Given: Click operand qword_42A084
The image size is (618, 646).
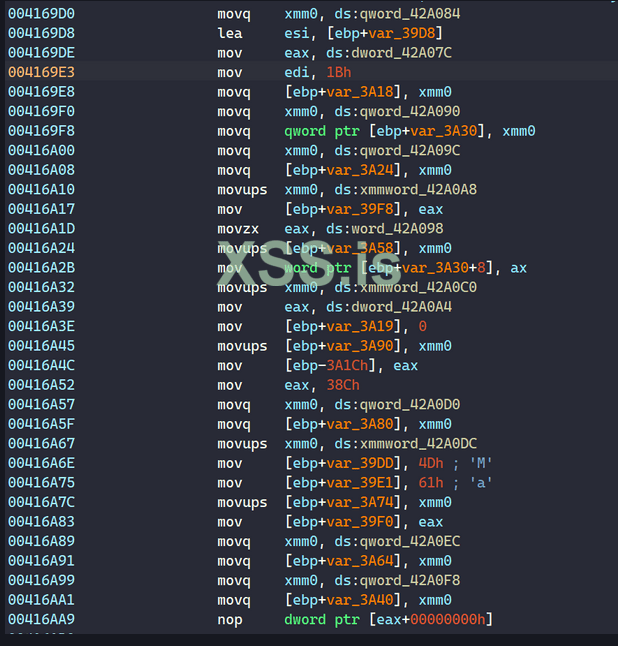Looking at the screenshot, I should pyautogui.click(x=410, y=14).
